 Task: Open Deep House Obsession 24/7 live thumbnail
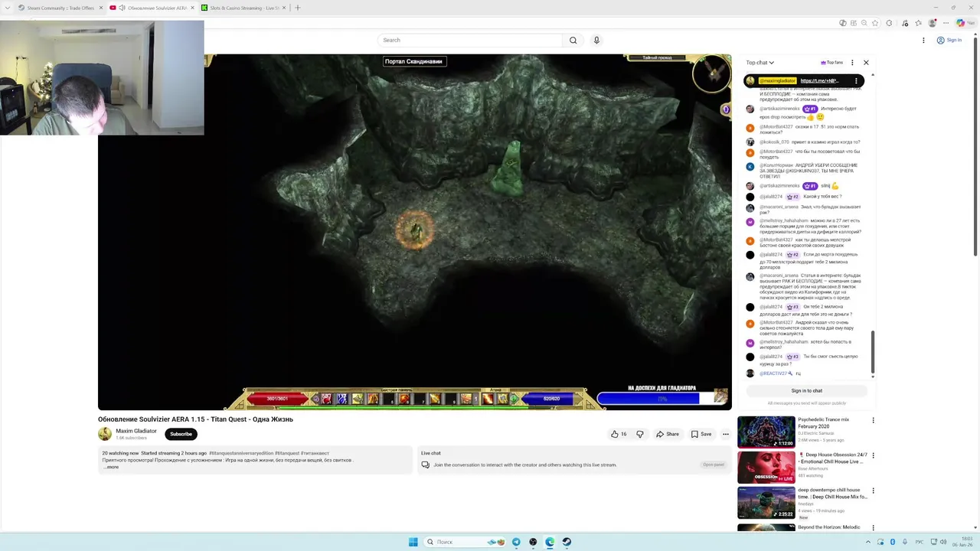[766, 468]
